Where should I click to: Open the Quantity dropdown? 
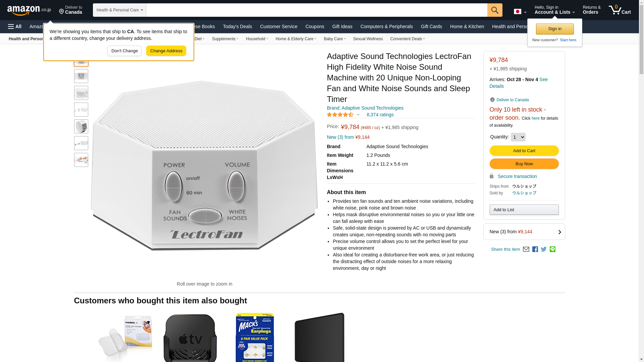(x=518, y=137)
